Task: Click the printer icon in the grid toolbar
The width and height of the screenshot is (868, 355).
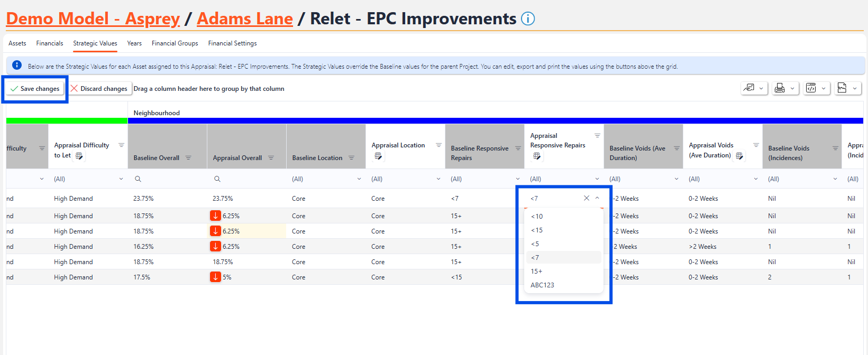Action: (x=780, y=88)
